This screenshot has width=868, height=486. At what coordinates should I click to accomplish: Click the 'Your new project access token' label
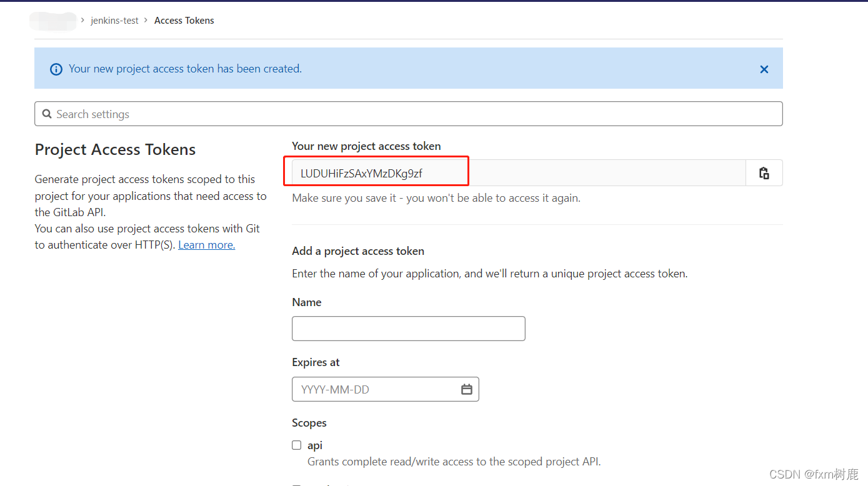(x=366, y=146)
